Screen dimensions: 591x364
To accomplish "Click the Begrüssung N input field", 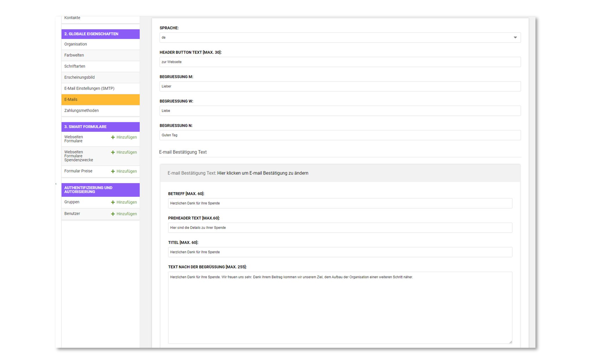I will (x=340, y=135).
